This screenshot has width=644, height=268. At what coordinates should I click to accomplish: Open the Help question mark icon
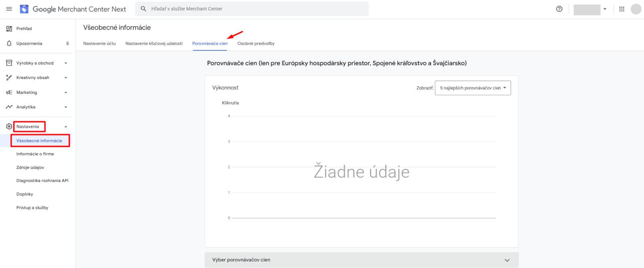559,9
